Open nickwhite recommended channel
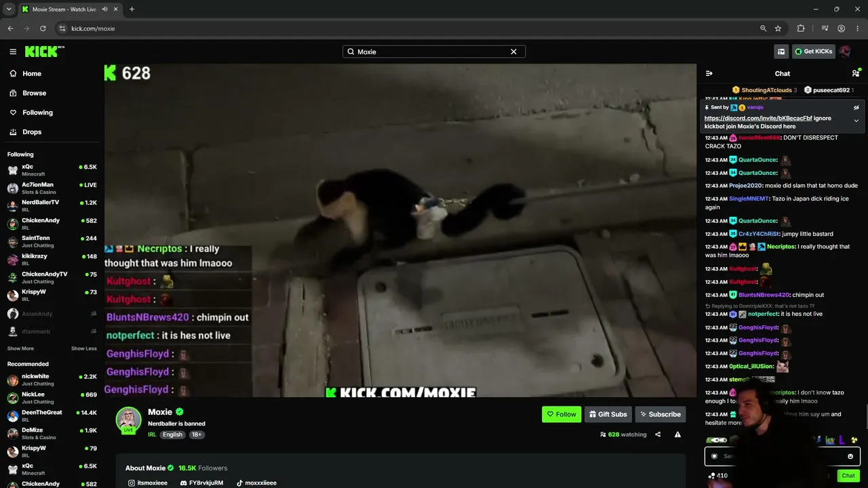This screenshot has width=868, height=488. pyautogui.click(x=53, y=380)
